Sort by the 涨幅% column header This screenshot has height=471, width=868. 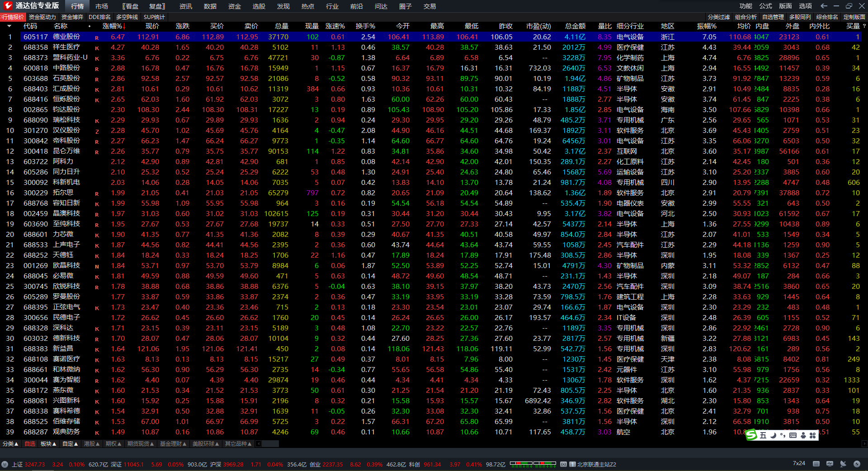coord(114,26)
